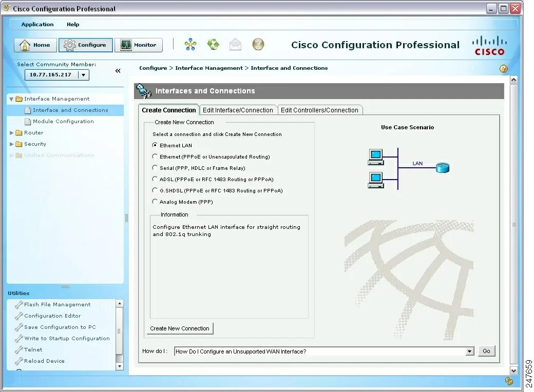
Task: Click the Write to Startup Configuration icon
Action: [18, 338]
